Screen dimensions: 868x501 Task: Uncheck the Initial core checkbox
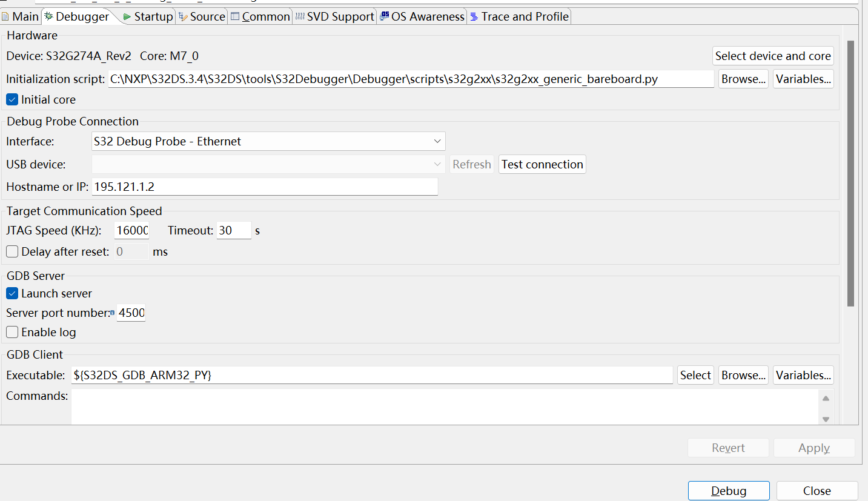click(x=12, y=99)
